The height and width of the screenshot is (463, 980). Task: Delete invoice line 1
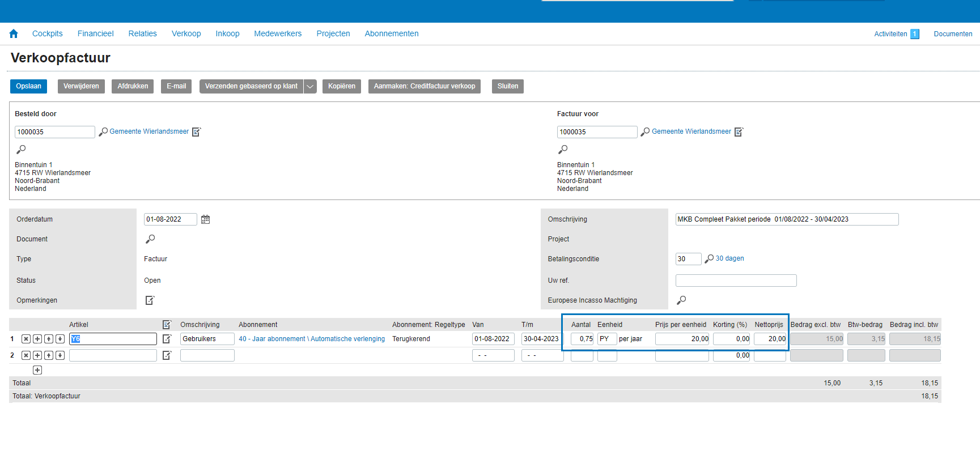[26, 339]
